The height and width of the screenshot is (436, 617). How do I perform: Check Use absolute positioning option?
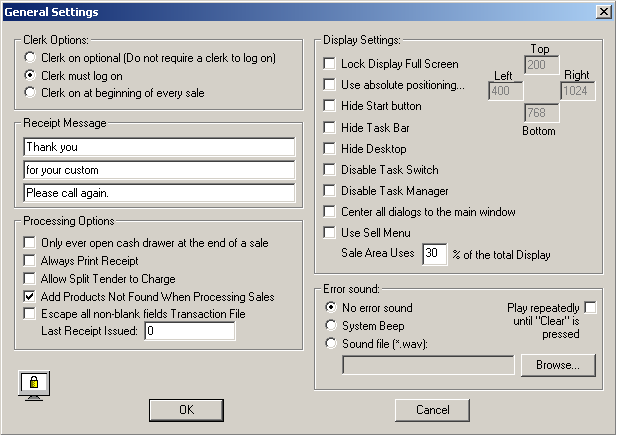coord(330,85)
